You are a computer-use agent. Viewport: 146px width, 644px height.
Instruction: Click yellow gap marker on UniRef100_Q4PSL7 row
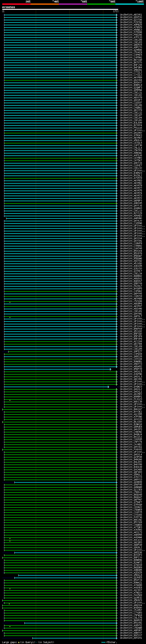(x=10, y=317)
